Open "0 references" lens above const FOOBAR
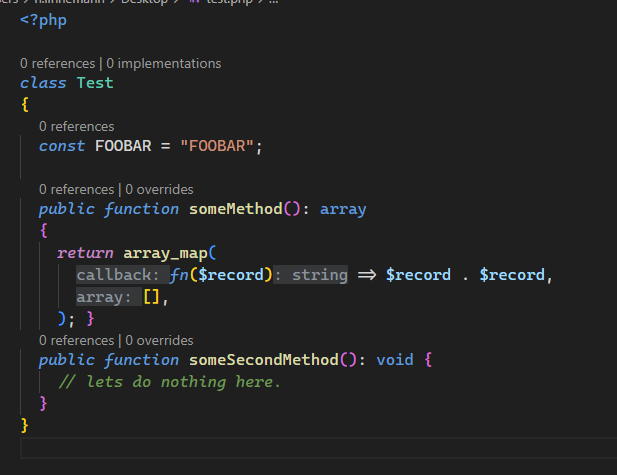617x475 pixels. (76, 126)
